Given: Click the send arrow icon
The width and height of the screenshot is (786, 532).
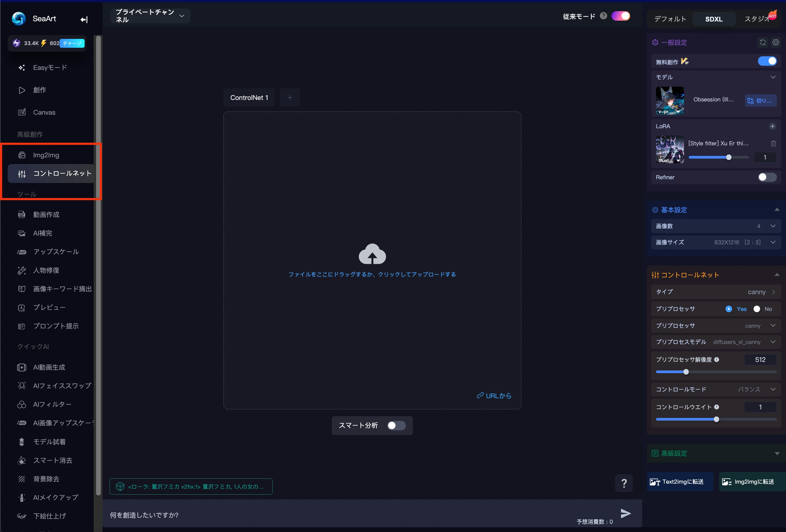Looking at the screenshot, I should point(625,513).
